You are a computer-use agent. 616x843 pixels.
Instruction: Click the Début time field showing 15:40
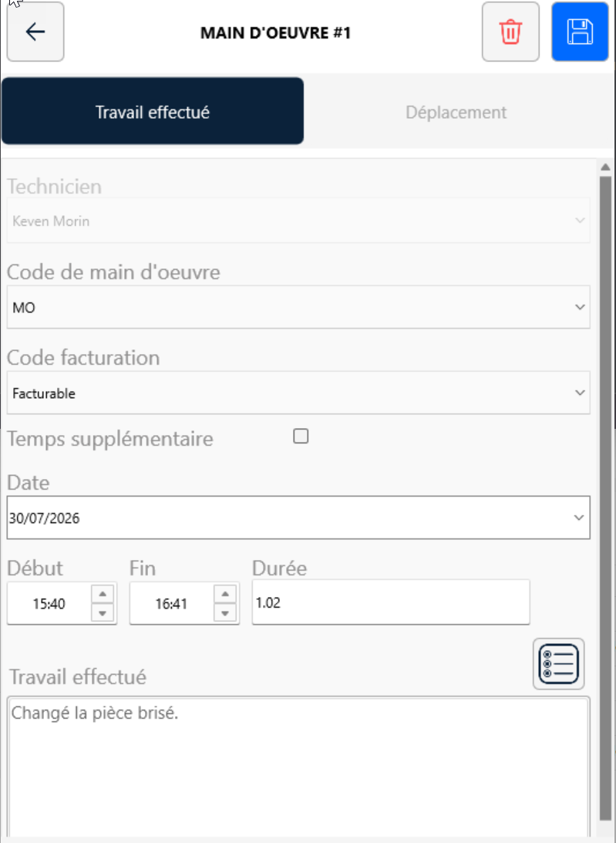(49, 604)
